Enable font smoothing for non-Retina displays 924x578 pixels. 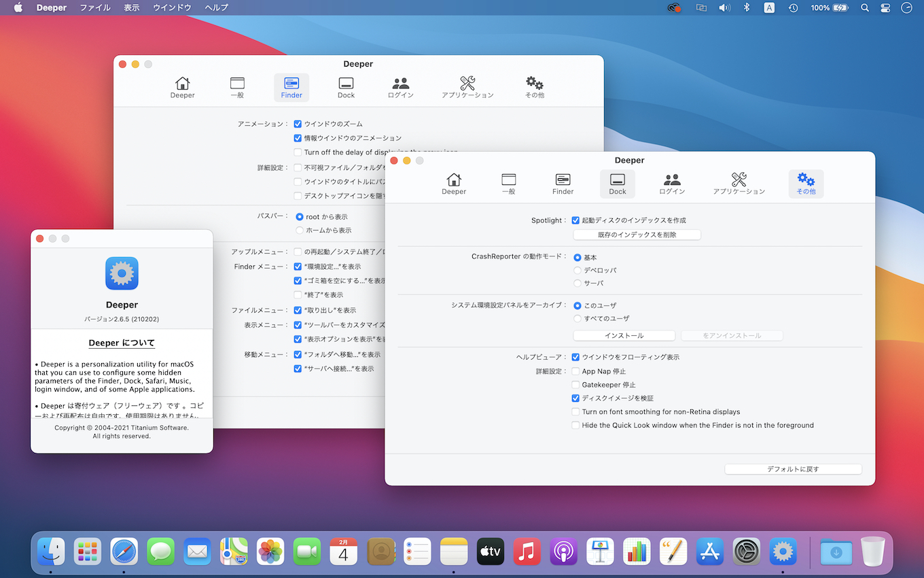tap(575, 412)
